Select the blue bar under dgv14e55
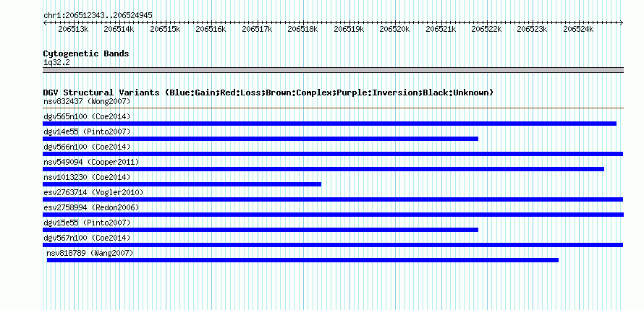 pos(260,139)
